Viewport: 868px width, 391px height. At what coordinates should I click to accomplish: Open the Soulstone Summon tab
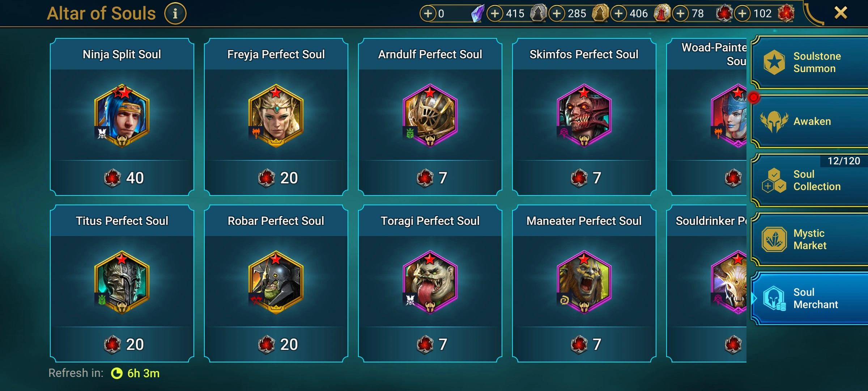pyautogui.click(x=809, y=62)
